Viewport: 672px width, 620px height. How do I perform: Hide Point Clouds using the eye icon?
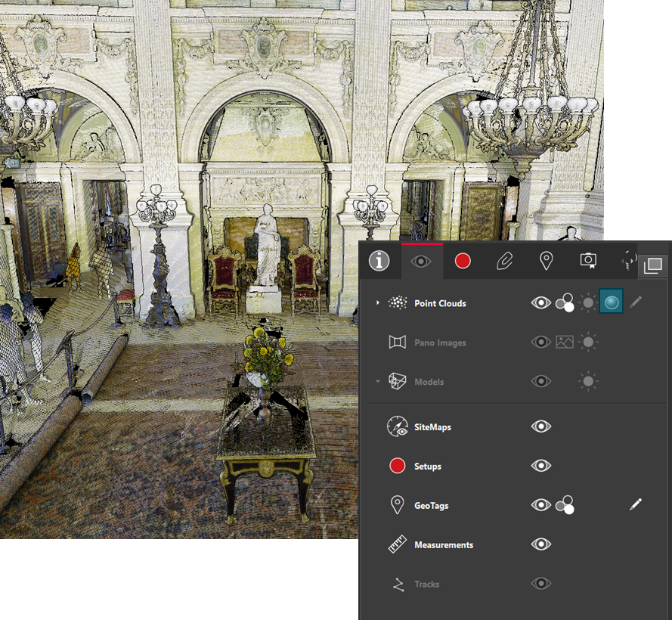coord(540,303)
